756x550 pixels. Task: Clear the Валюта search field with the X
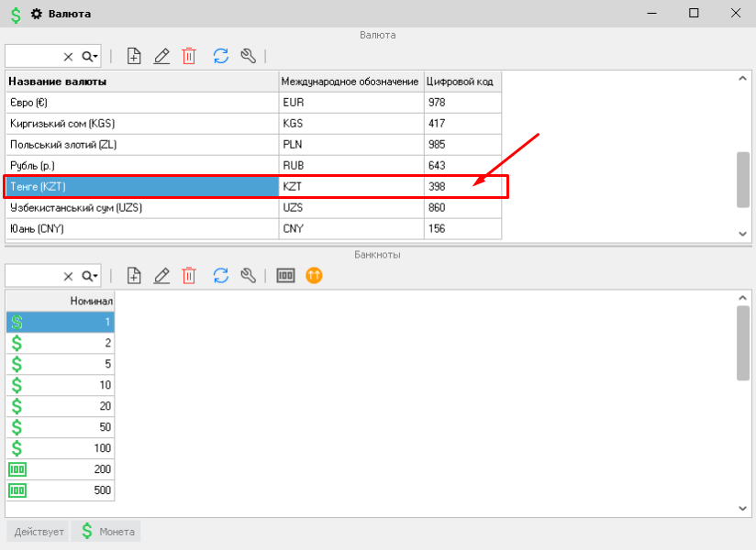point(68,57)
